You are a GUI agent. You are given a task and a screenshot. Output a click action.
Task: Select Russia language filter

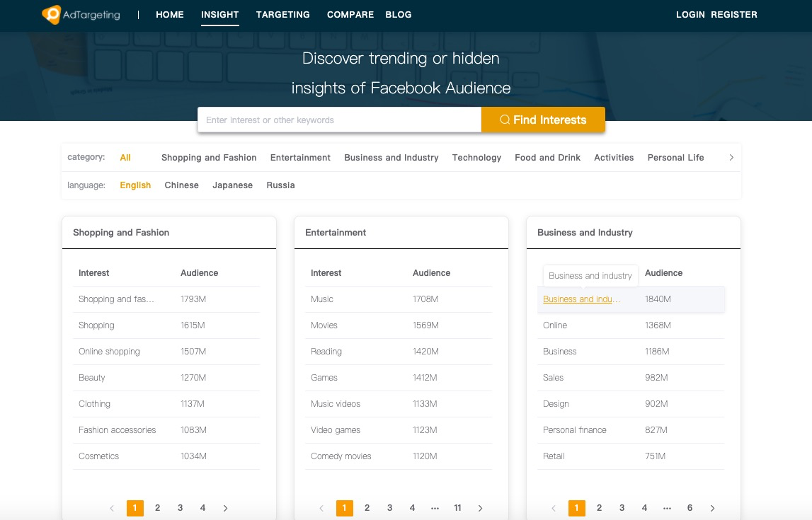coord(280,185)
